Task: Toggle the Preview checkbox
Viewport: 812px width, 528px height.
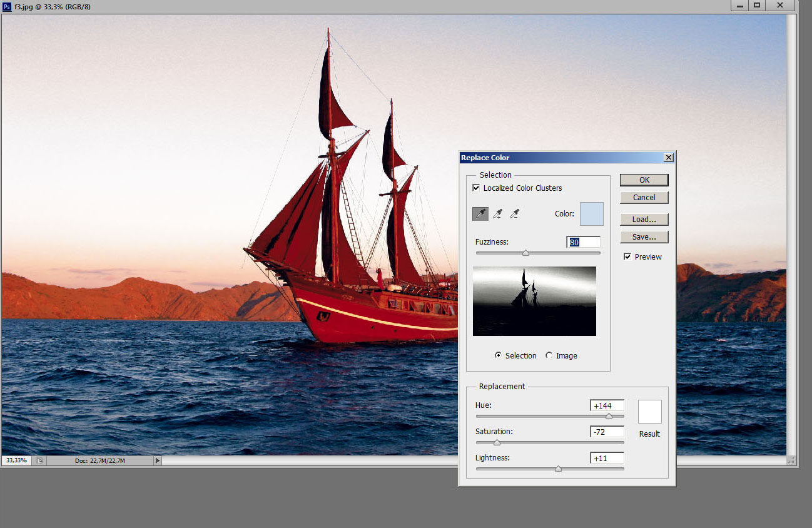Action: coord(627,256)
